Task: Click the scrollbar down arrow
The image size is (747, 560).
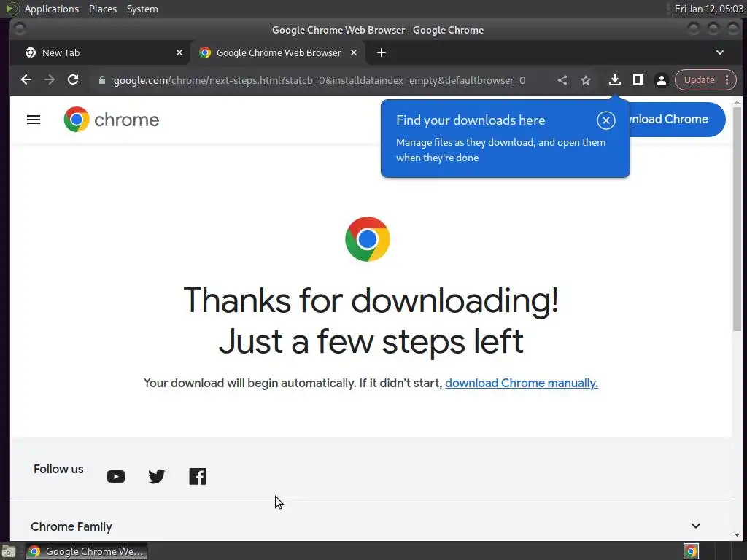Action: pos(737,535)
